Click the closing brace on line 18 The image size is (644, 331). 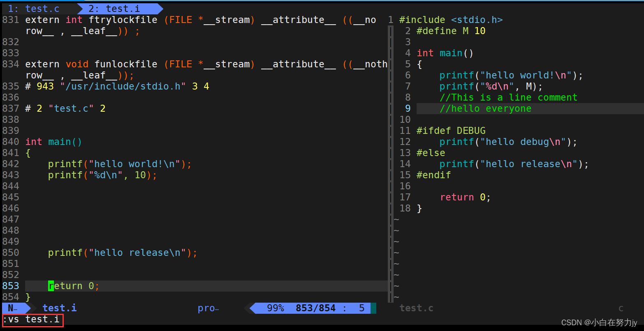(x=419, y=208)
